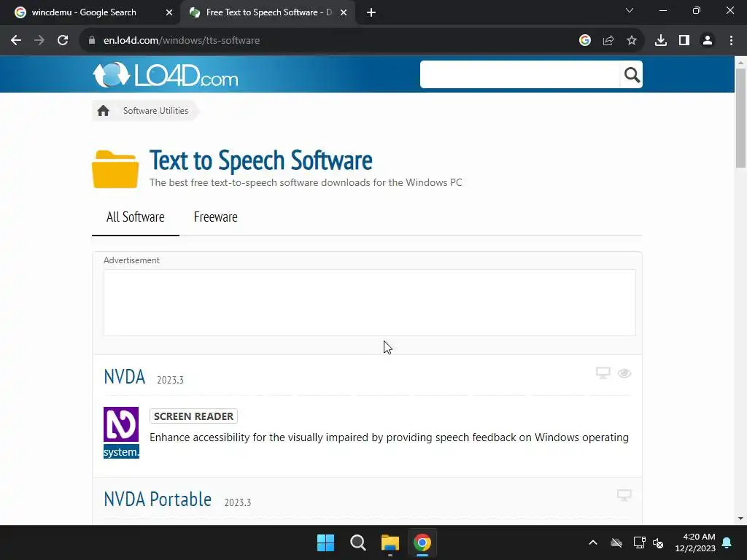Viewport: 747px width, 560px height.
Task: Click the cloud sync tray icon
Action: click(616, 542)
